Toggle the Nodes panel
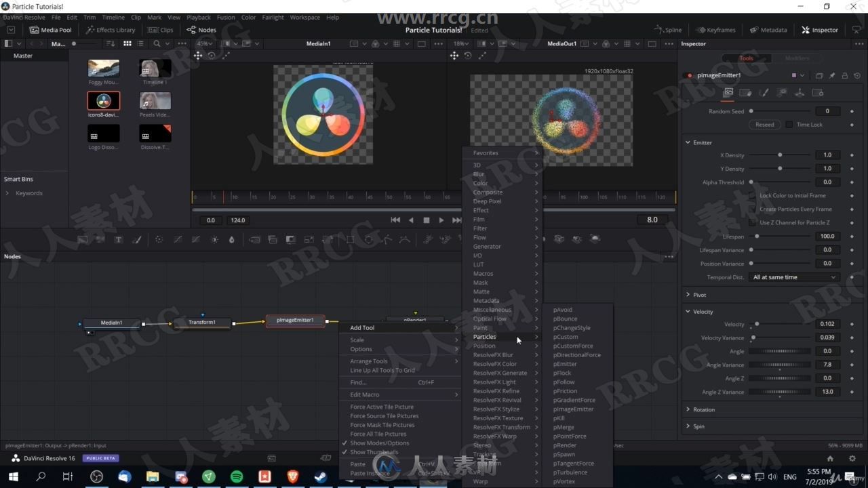The image size is (868, 488). click(x=201, y=30)
